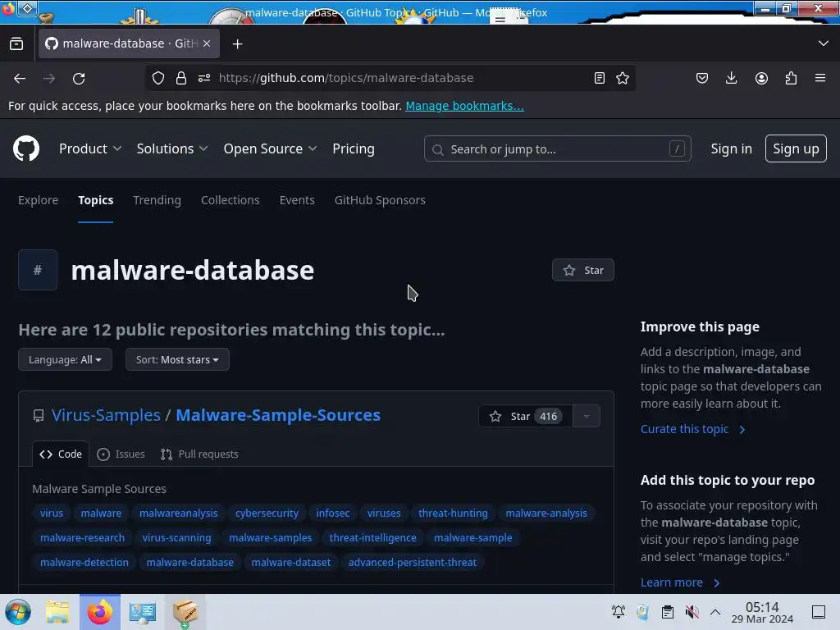The width and height of the screenshot is (840, 630).
Task: Open the taskbar start menu orb
Action: (x=18, y=612)
